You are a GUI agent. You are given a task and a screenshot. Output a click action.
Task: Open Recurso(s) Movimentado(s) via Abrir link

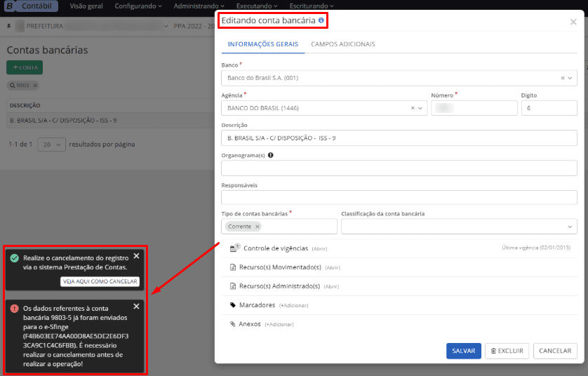332,267
